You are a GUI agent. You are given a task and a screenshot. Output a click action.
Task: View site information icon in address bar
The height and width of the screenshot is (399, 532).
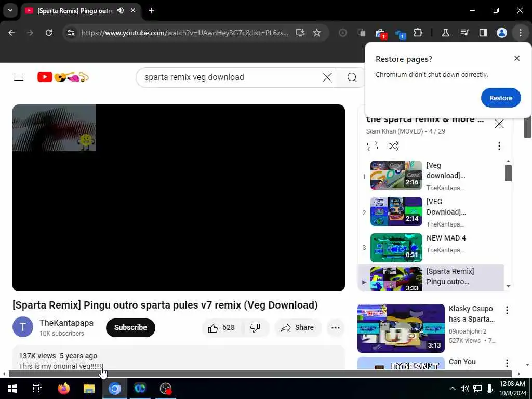pyautogui.click(x=71, y=33)
